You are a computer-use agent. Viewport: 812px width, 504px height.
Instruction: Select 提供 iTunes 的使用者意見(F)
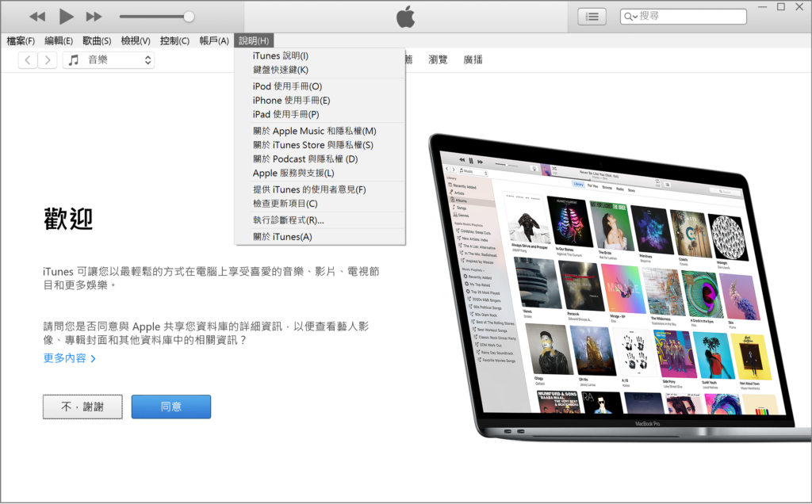[x=320, y=189]
